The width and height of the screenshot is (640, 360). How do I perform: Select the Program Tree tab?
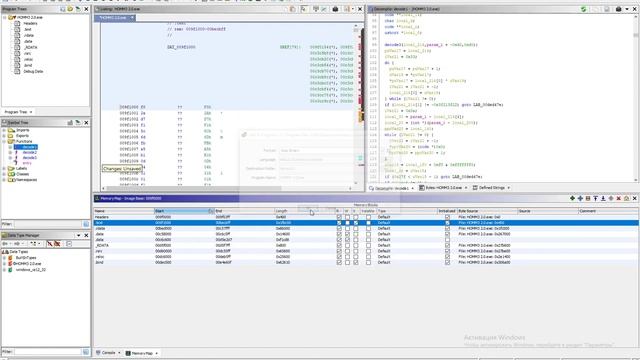tap(18, 112)
